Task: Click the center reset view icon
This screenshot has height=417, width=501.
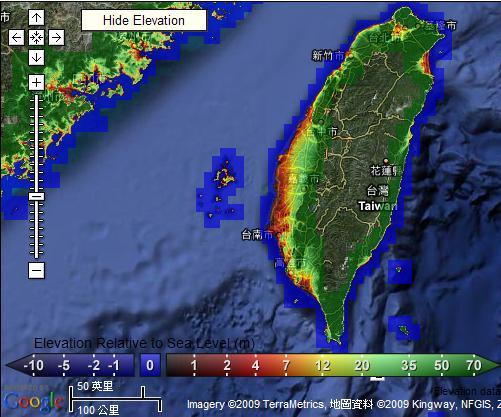Action: coord(36,37)
